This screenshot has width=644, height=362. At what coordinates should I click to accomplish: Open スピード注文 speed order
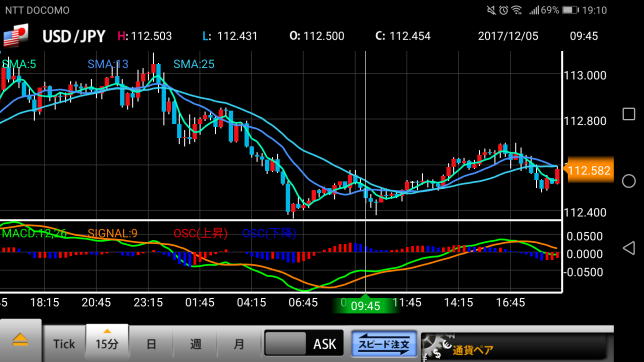384,344
